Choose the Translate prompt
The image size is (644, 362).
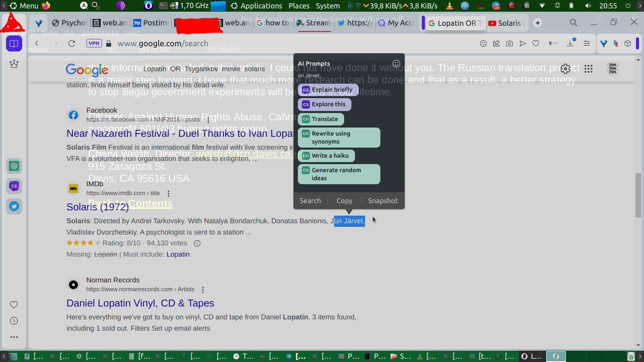tap(321, 119)
